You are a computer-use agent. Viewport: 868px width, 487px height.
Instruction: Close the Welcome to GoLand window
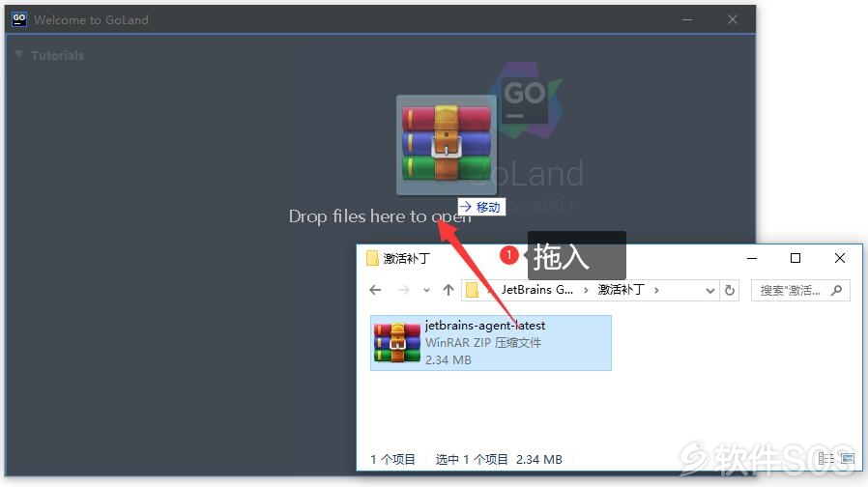[x=733, y=19]
